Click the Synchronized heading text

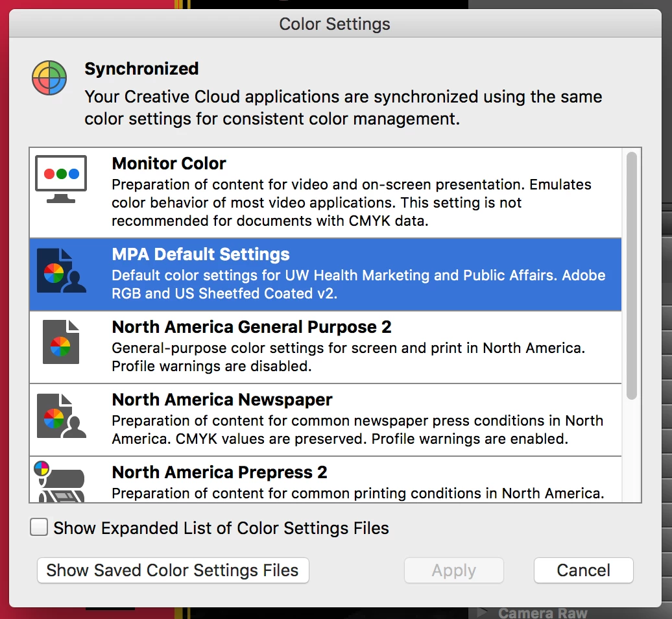(141, 69)
